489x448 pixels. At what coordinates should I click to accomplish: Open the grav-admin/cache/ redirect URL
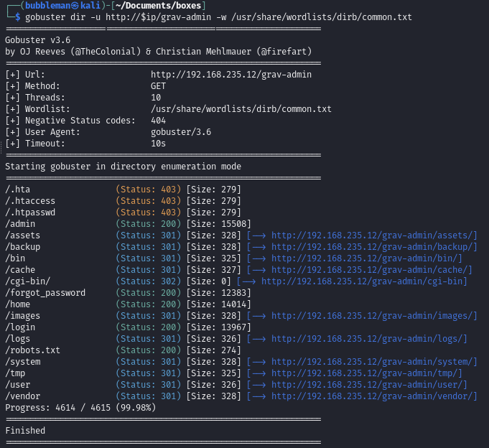371,270
